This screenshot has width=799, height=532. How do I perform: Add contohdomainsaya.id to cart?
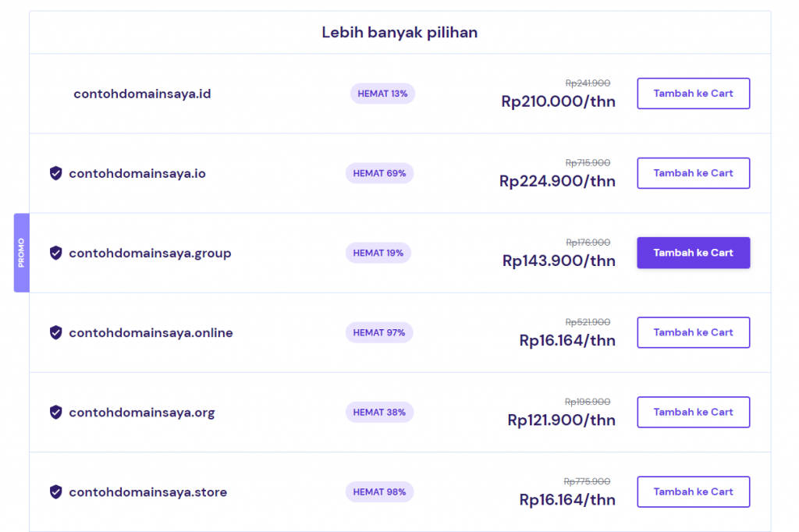pos(693,94)
